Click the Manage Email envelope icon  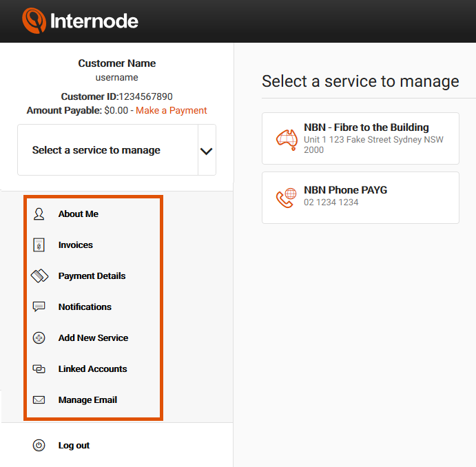tap(39, 400)
